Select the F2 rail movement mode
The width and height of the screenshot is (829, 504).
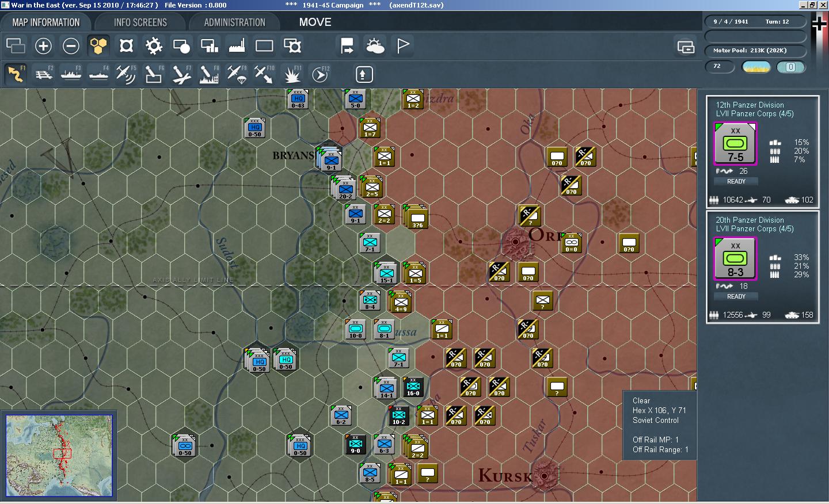pos(43,74)
